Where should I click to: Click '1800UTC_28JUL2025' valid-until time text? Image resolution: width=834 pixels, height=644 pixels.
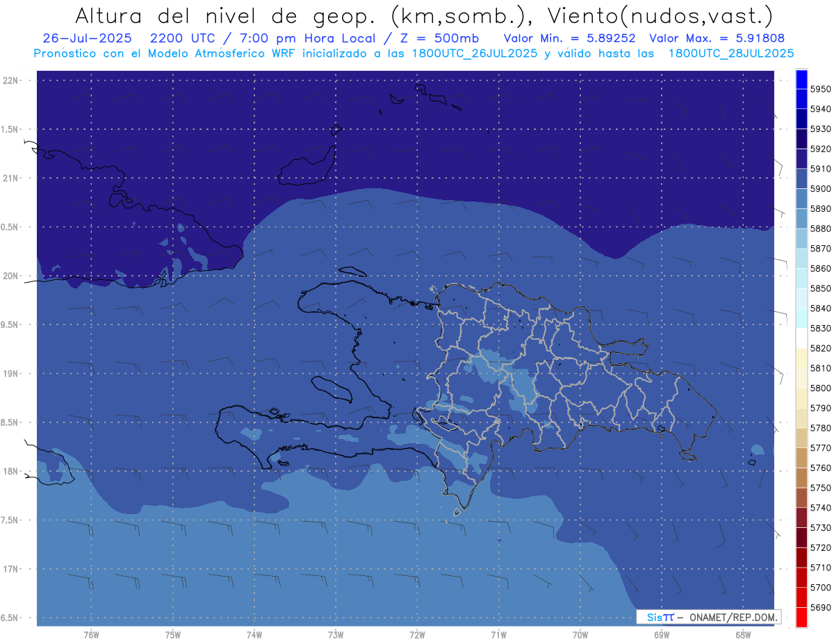coord(730,53)
